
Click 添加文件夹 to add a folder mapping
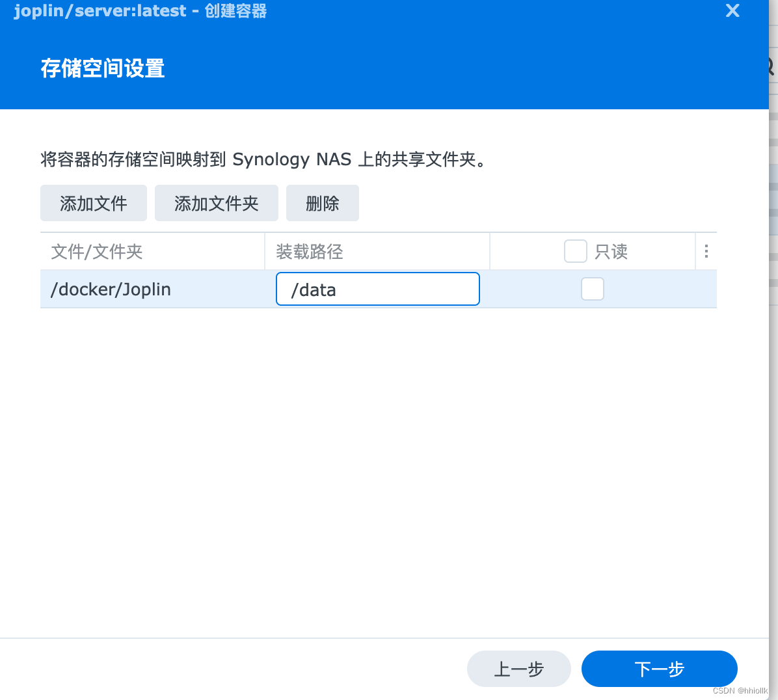[x=216, y=202]
